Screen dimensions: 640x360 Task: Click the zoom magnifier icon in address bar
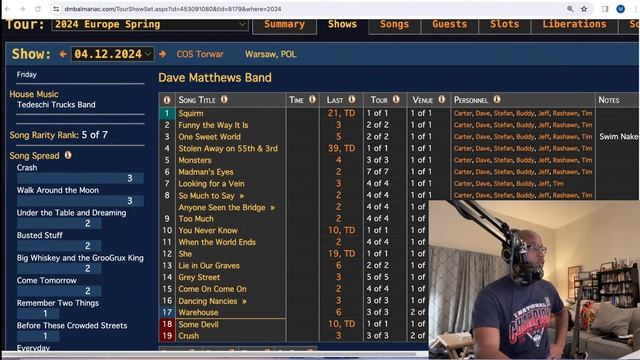coord(570,9)
